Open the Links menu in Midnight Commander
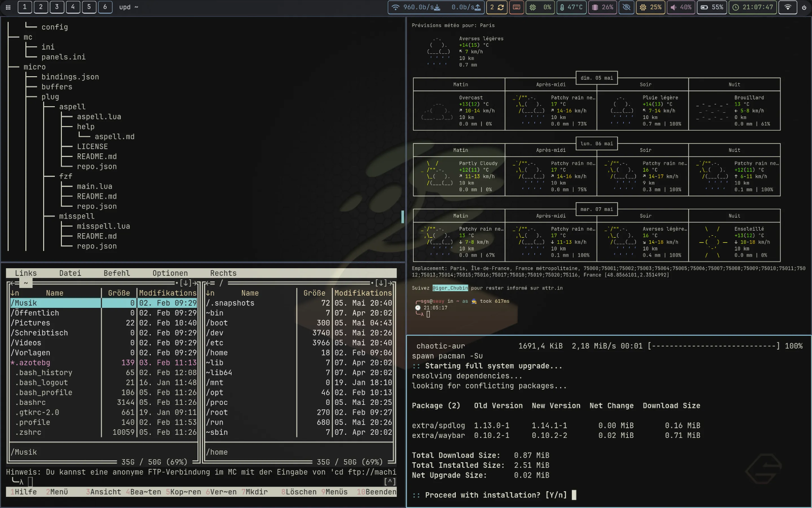Image resolution: width=812 pixels, height=508 pixels. (x=26, y=273)
